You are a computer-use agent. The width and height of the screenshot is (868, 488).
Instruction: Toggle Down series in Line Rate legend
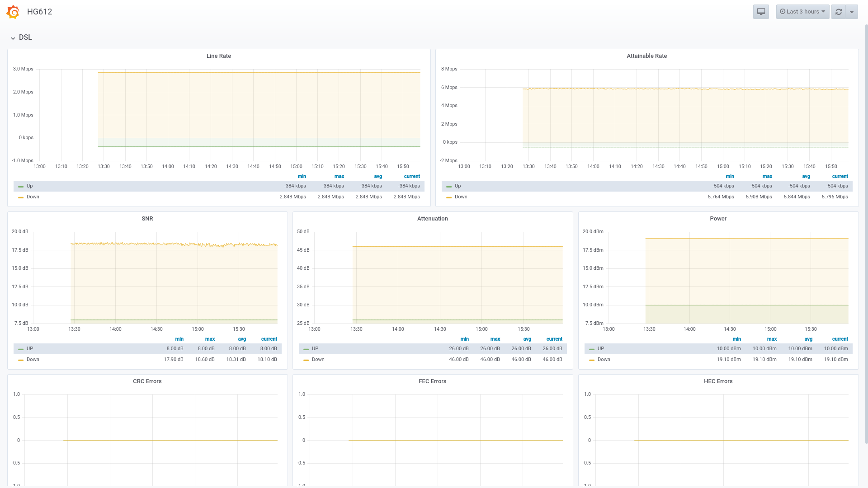coord(33,197)
